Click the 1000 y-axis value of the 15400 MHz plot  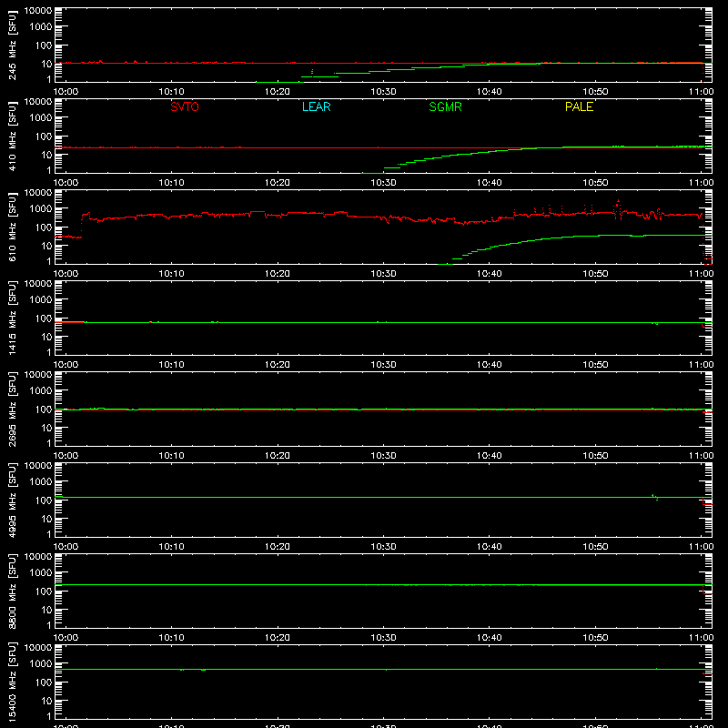(x=41, y=664)
